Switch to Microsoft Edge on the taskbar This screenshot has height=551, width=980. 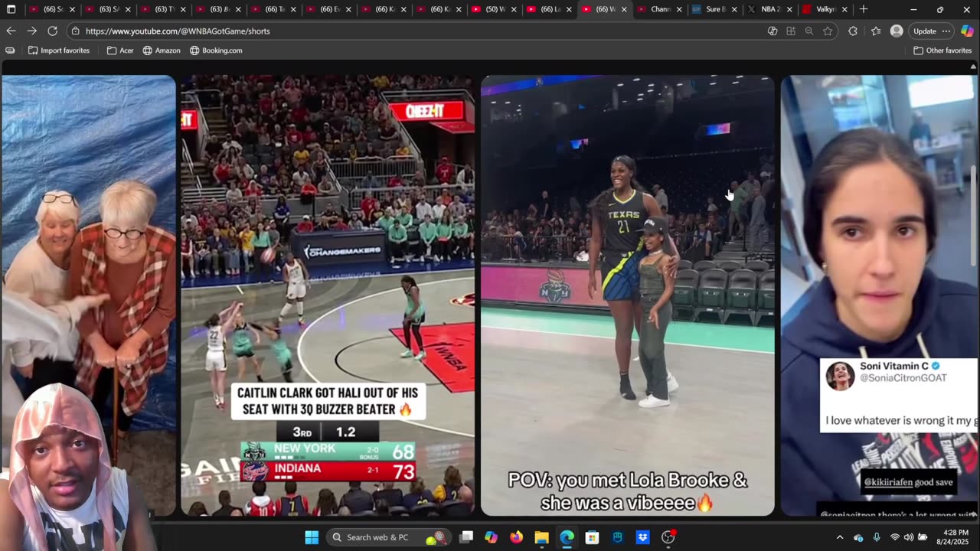pos(567,537)
